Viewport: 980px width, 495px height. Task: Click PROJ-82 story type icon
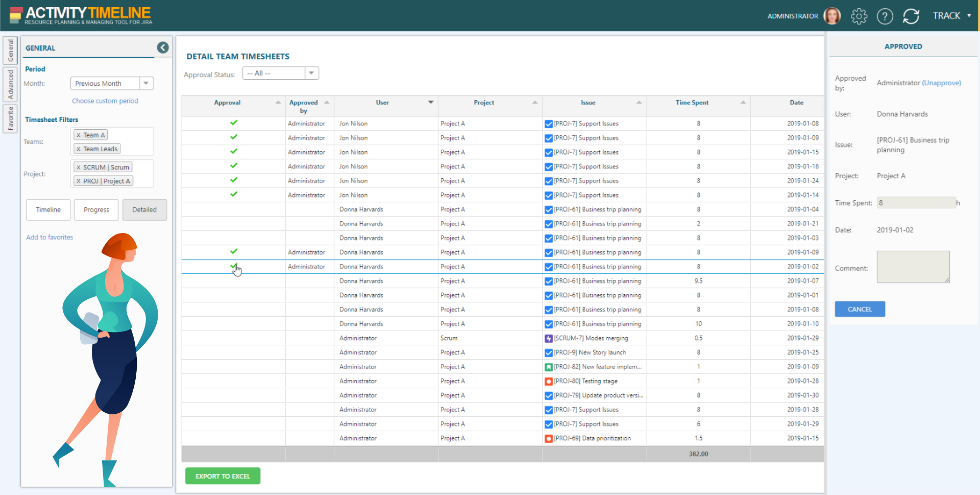coord(549,367)
